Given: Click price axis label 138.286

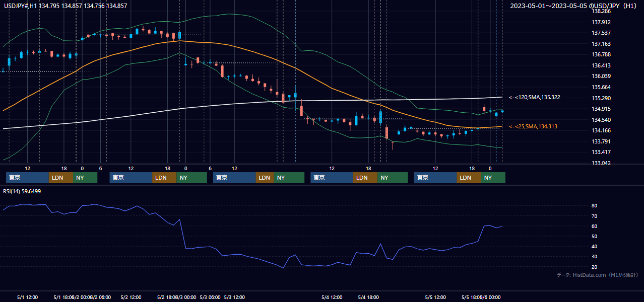Looking at the screenshot, I should pyautogui.click(x=601, y=11).
